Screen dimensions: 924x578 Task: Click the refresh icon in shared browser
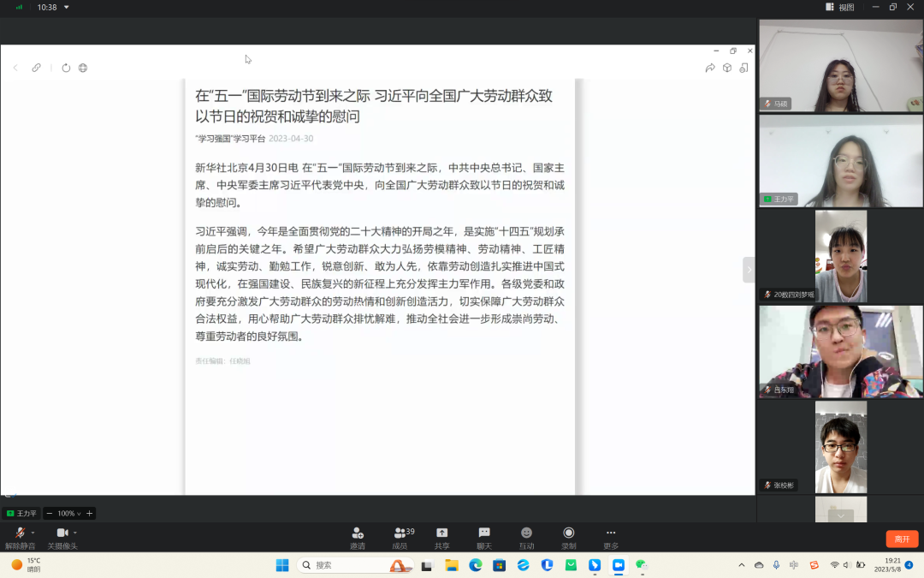tap(66, 68)
